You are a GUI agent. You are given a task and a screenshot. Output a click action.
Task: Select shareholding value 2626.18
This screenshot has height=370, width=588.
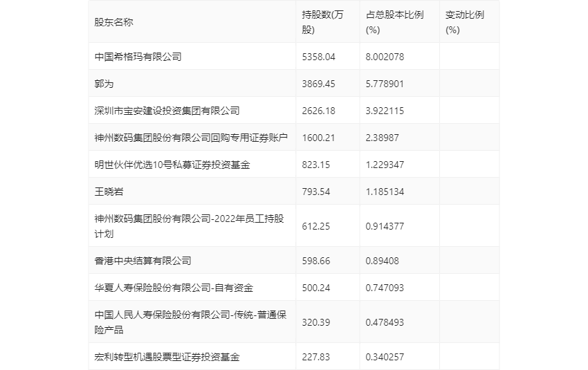(x=318, y=111)
